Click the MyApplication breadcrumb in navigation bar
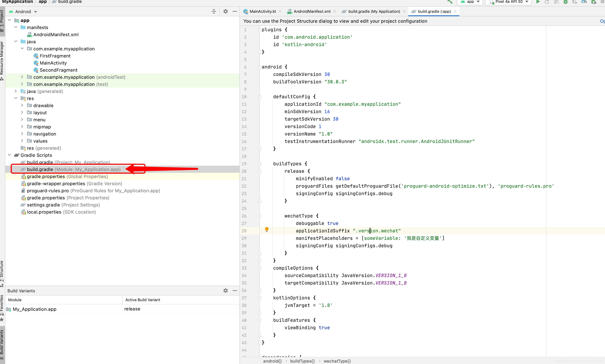The image size is (605, 364). [x=17, y=2]
